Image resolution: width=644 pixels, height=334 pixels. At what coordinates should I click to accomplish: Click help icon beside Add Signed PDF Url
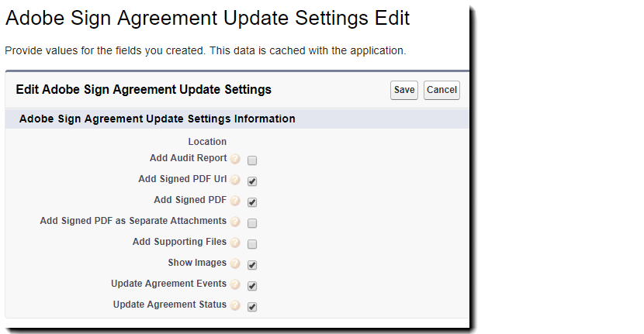coord(235,180)
